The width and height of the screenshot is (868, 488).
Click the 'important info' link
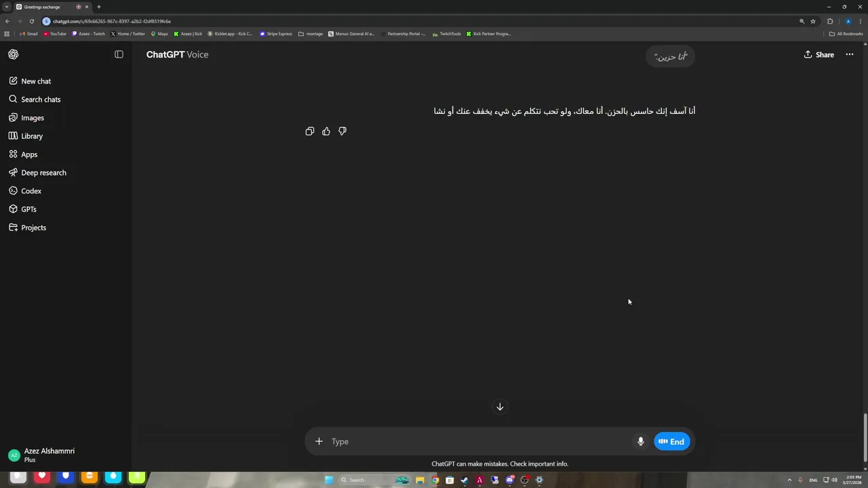coord(549,464)
